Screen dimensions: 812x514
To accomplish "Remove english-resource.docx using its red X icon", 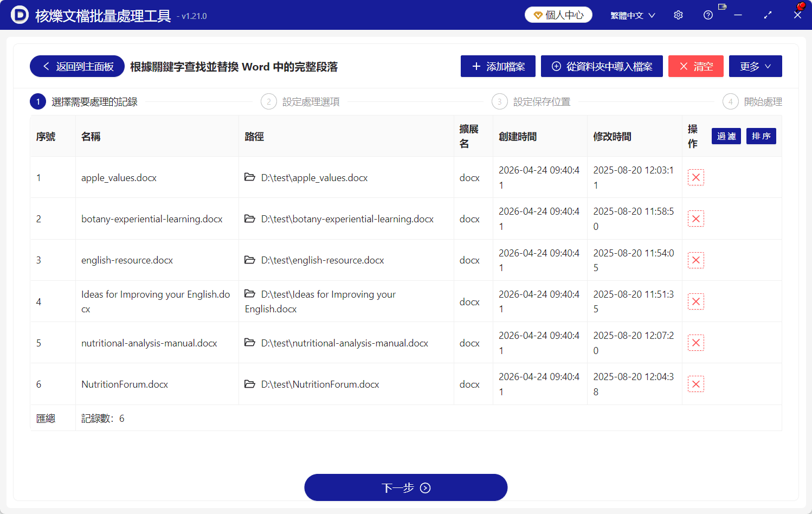I will tap(696, 260).
